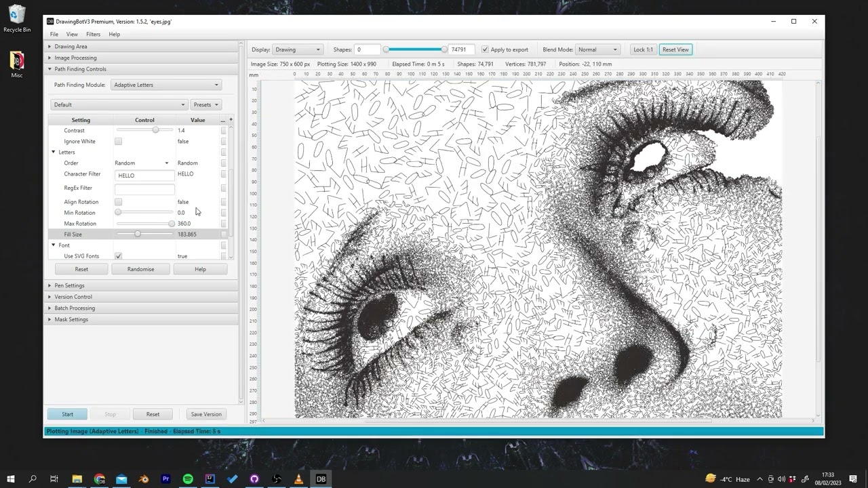Open IntelliJ IDEA from taskbar
The image size is (868, 488).
tap(210, 479)
